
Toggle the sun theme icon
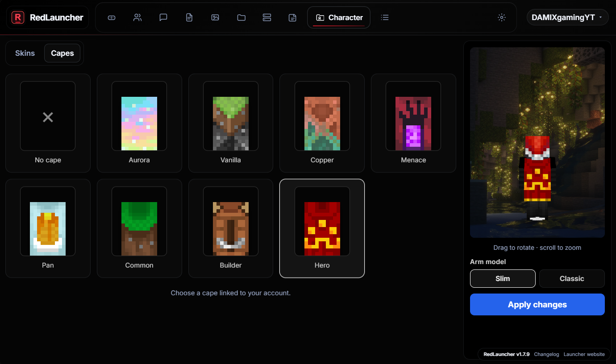point(502,17)
